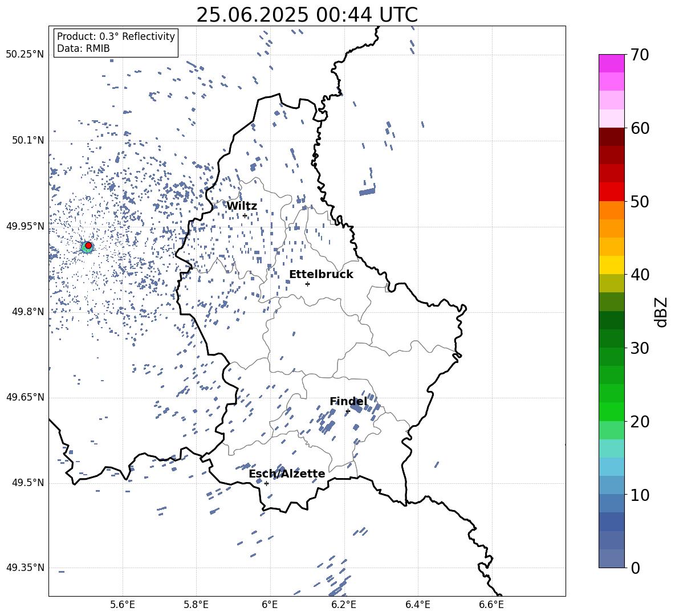Click the cross marker beside Findel
675x616 pixels.
click(348, 411)
